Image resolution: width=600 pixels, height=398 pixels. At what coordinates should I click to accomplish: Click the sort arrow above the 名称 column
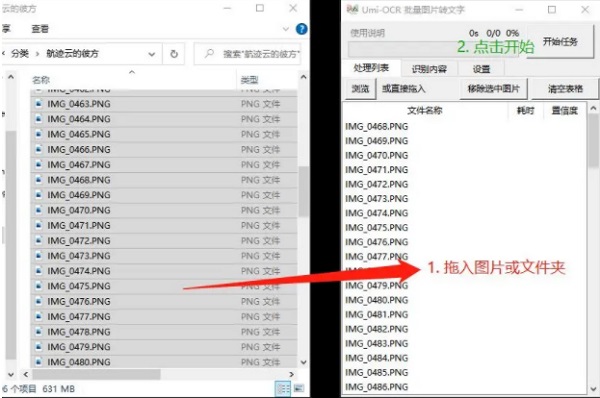pyautogui.click(x=132, y=72)
